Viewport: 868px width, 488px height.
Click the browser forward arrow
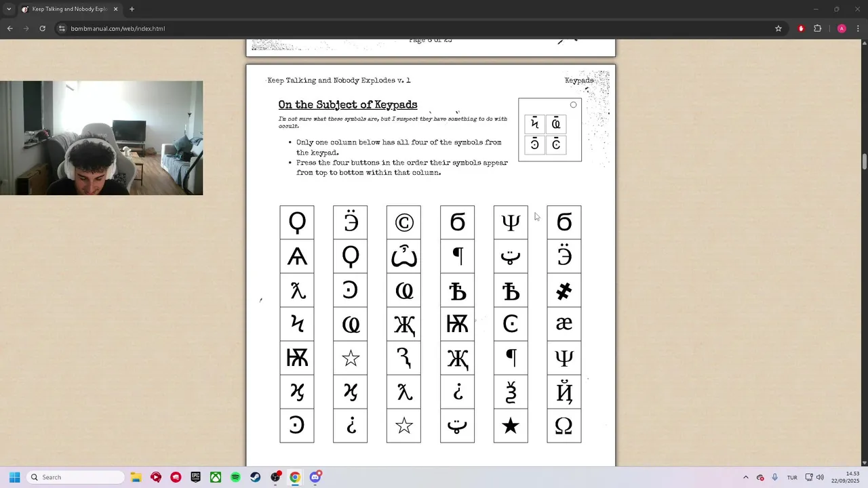click(x=26, y=28)
